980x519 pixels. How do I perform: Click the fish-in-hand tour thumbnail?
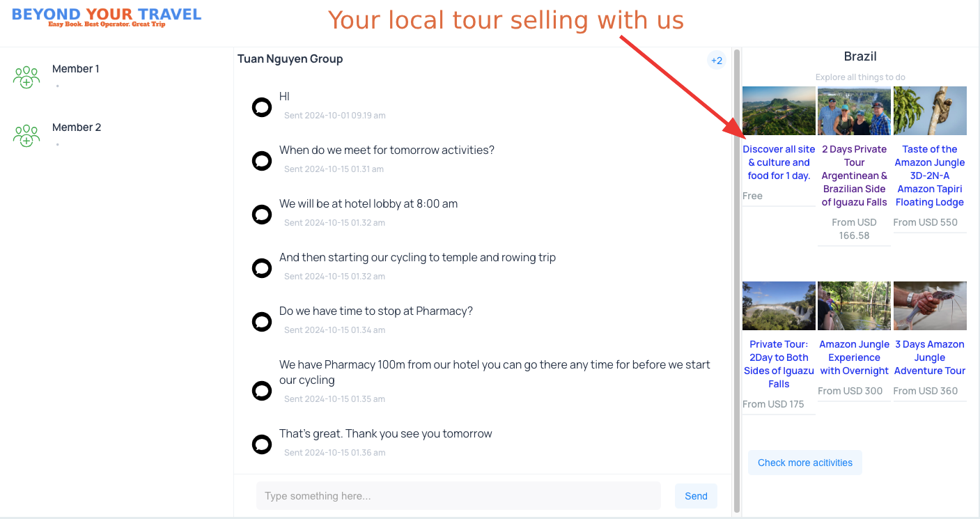click(930, 306)
